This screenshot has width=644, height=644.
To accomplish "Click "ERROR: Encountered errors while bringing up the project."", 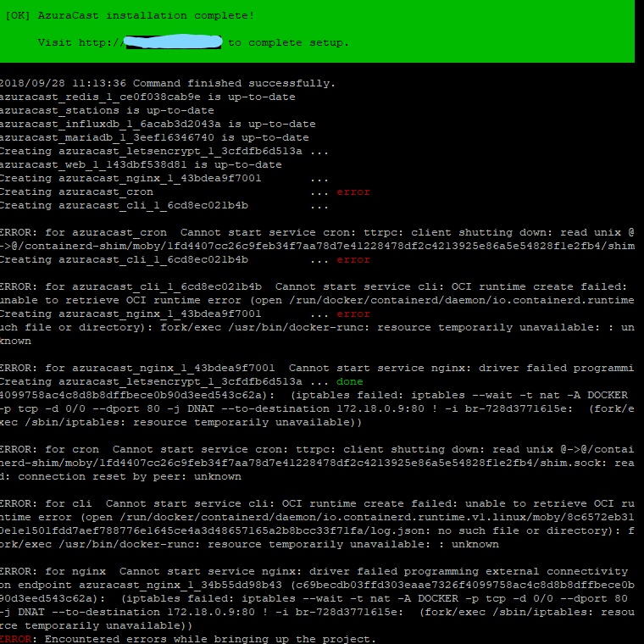I will coord(188,639).
